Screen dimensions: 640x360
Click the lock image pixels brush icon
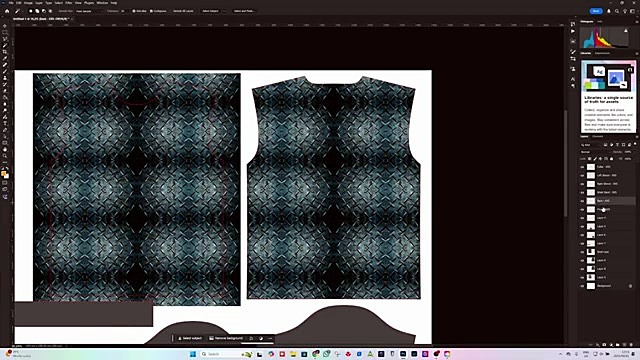tap(595, 159)
